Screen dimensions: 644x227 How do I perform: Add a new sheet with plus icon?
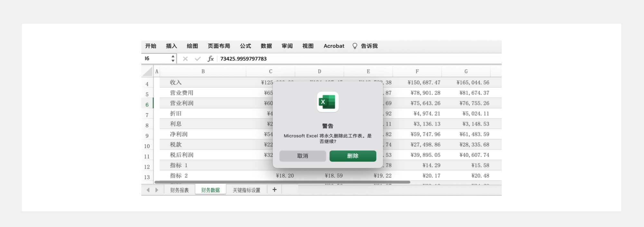click(x=274, y=190)
